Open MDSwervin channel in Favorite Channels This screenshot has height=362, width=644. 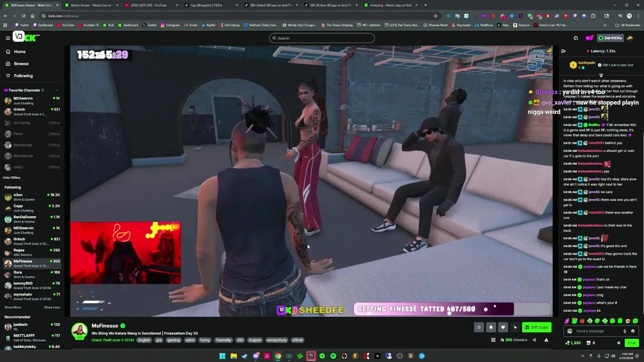(x=31, y=101)
